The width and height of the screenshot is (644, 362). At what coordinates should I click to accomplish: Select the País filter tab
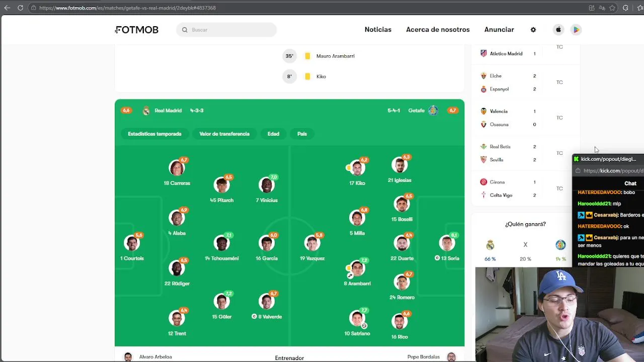click(x=302, y=134)
